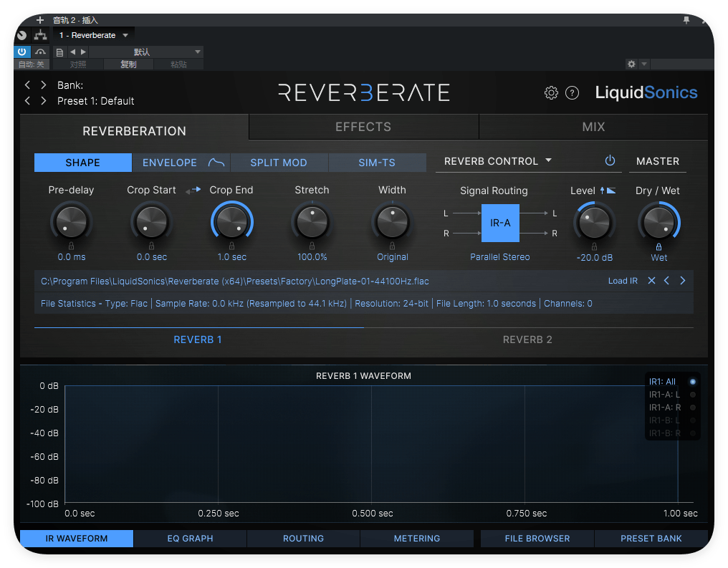This screenshot has width=728, height=568.
Task: Toggle the Crop End lock icon
Action: tap(231, 246)
